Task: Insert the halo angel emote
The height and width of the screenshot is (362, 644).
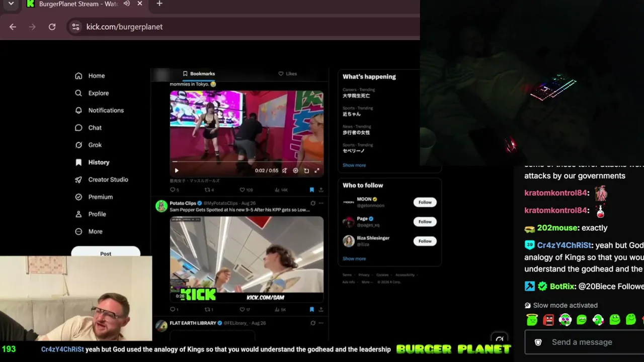Action: (532, 319)
